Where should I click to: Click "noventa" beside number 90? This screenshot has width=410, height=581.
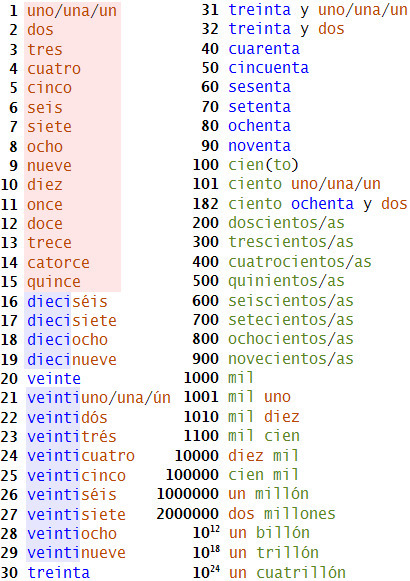tap(260, 146)
